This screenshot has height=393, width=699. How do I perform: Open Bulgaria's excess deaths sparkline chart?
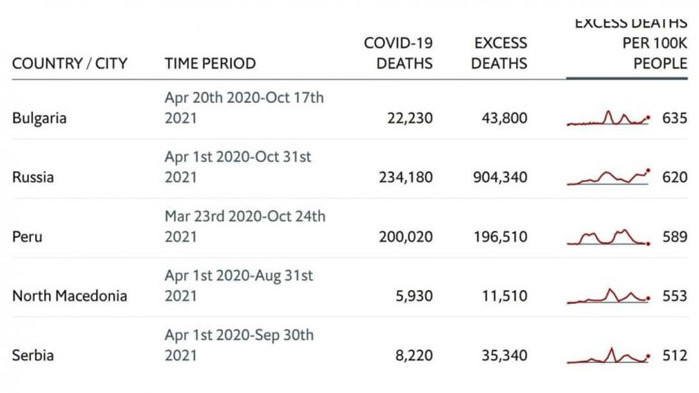coord(609,118)
